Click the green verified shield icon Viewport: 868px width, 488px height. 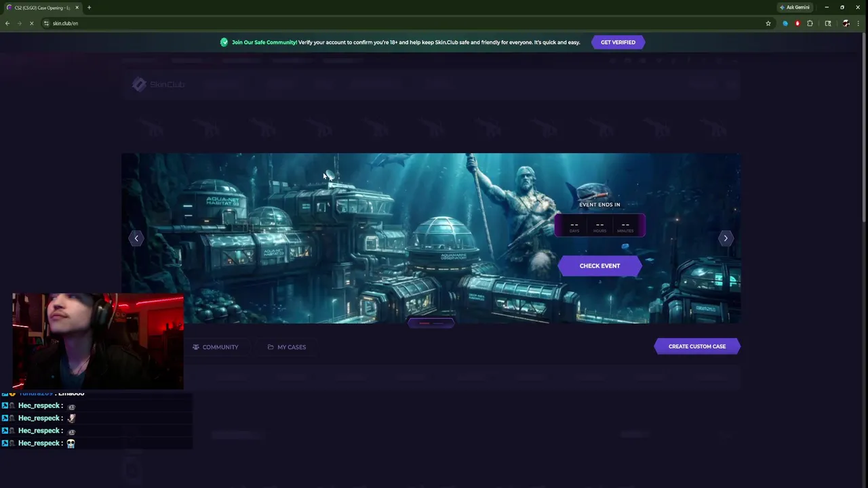[x=224, y=42]
